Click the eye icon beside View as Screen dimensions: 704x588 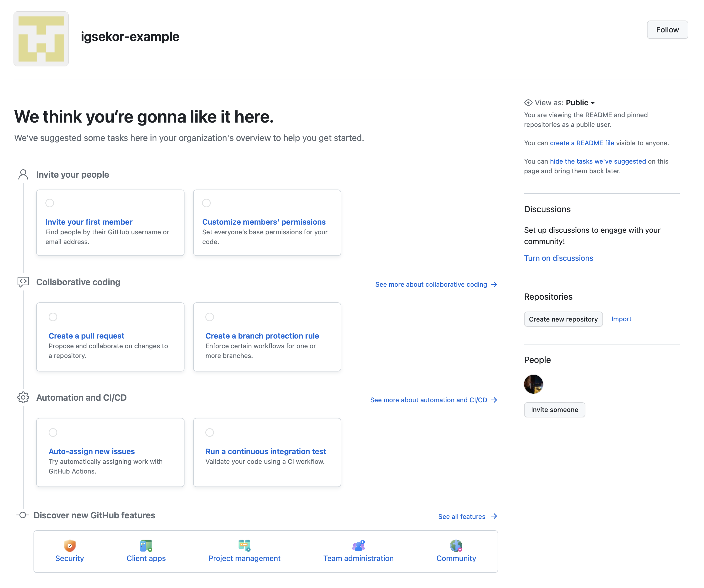click(528, 103)
